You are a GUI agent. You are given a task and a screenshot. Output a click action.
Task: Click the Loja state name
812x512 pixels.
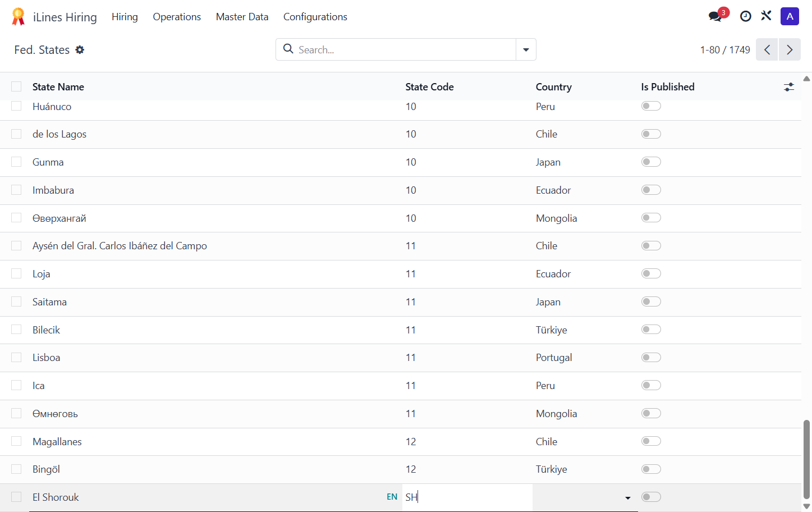[x=41, y=274]
